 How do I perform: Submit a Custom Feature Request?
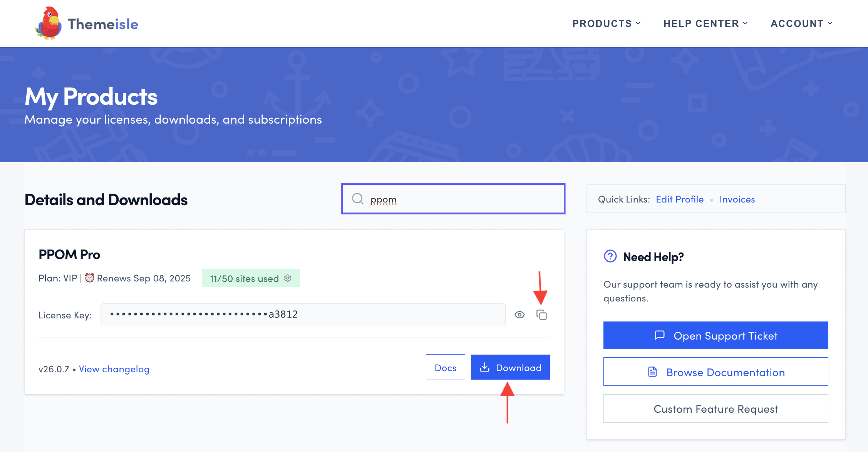coord(716,408)
